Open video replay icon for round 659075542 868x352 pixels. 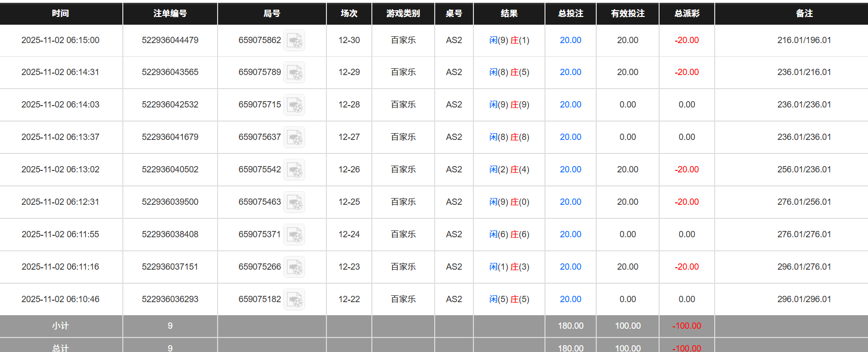(294, 170)
